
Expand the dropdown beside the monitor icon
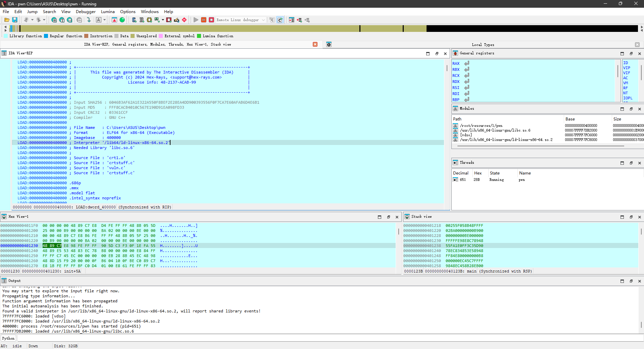(x=163, y=20)
